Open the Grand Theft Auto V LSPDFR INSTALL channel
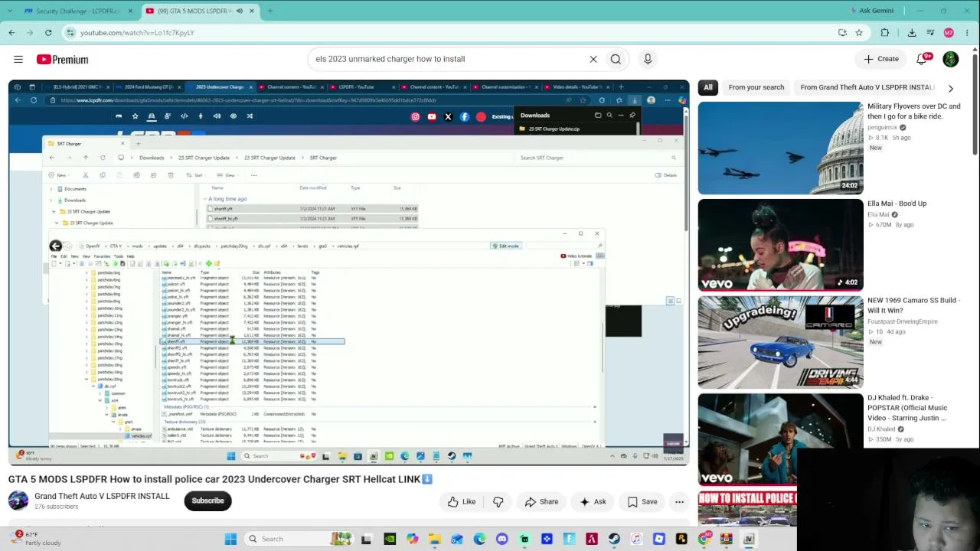The width and height of the screenshot is (980, 551). coord(102,496)
